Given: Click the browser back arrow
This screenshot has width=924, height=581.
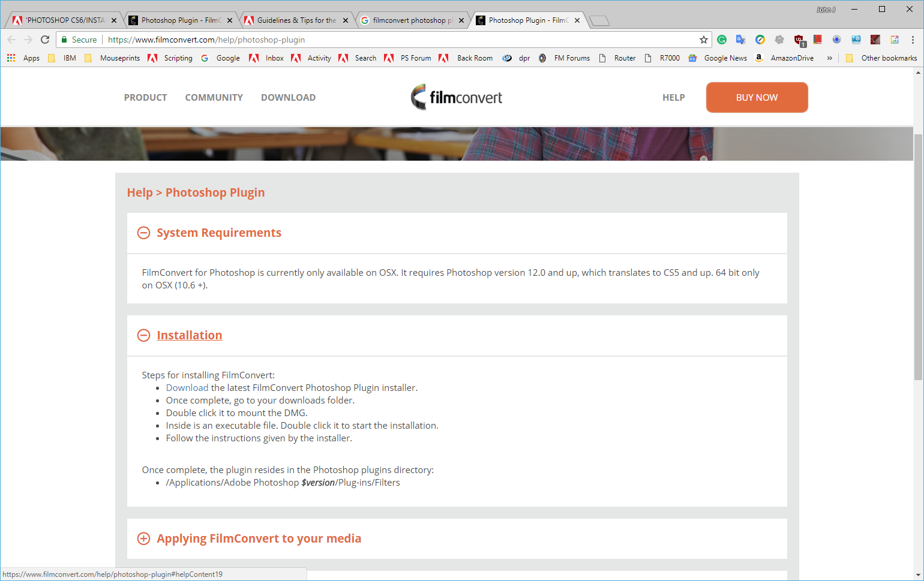Looking at the screenshot, I should point(11,40).
